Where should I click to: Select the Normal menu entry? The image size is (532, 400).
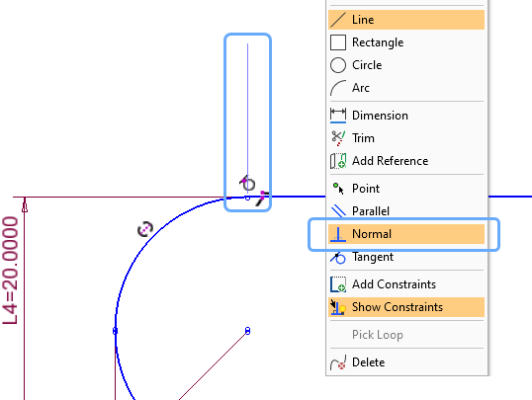click(x=406, y=234)
